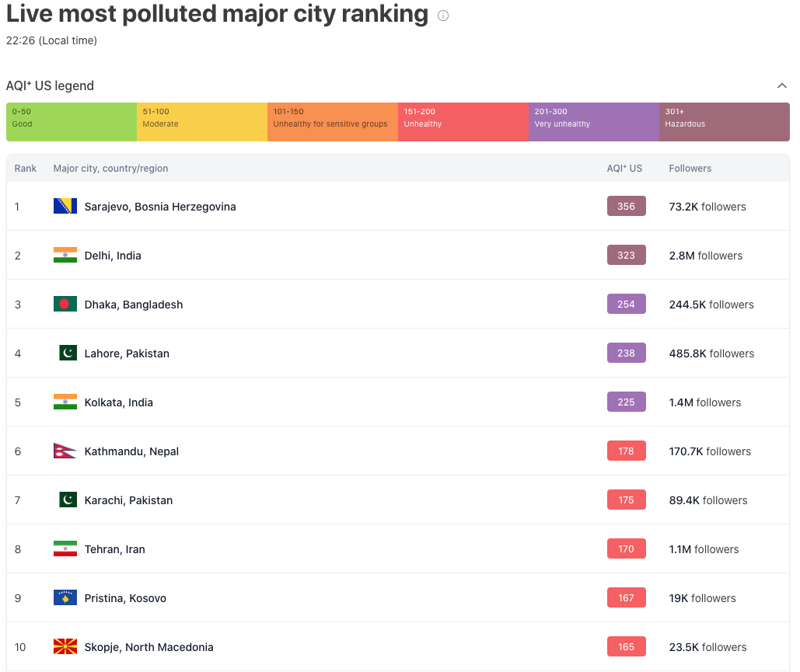Click the AQI US column header

pyautogui.click(x=624, y=169)
